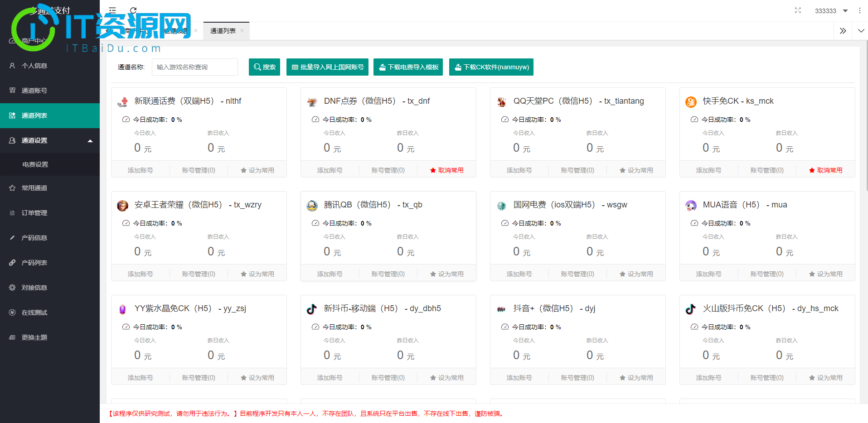Open 电费设置 submenu item
This screenshot has width=868, height=423.
click(x=50, y=164)
